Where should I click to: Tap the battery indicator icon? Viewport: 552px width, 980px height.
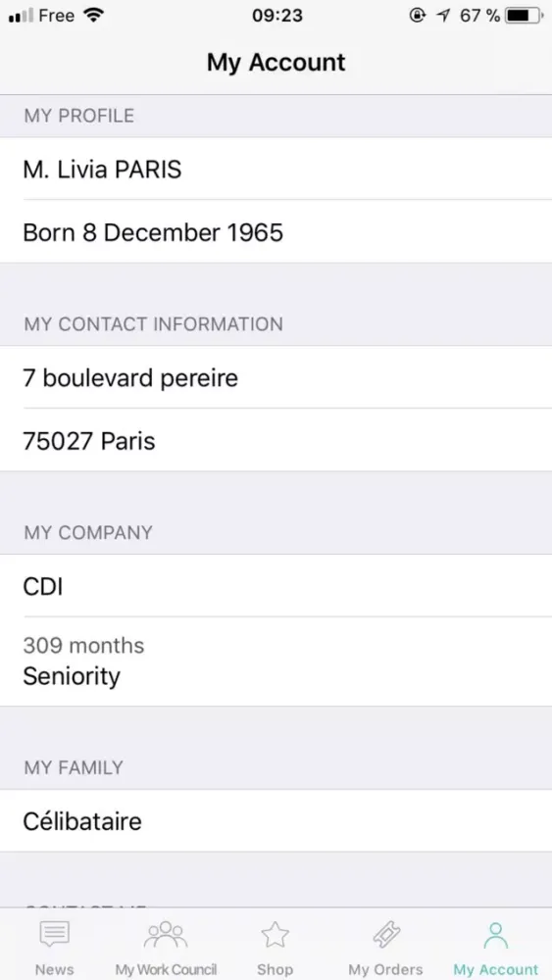tap(525, 16)
